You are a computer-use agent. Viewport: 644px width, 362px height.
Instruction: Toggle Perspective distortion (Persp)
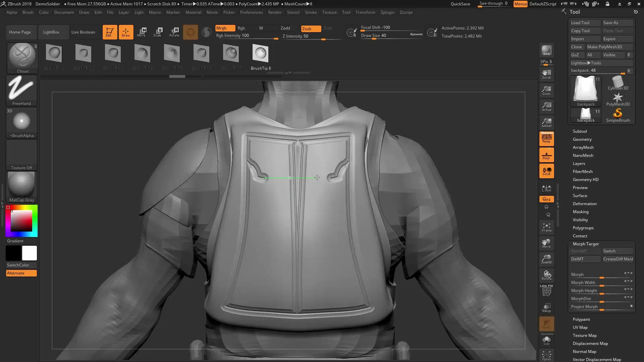(546, 138)
